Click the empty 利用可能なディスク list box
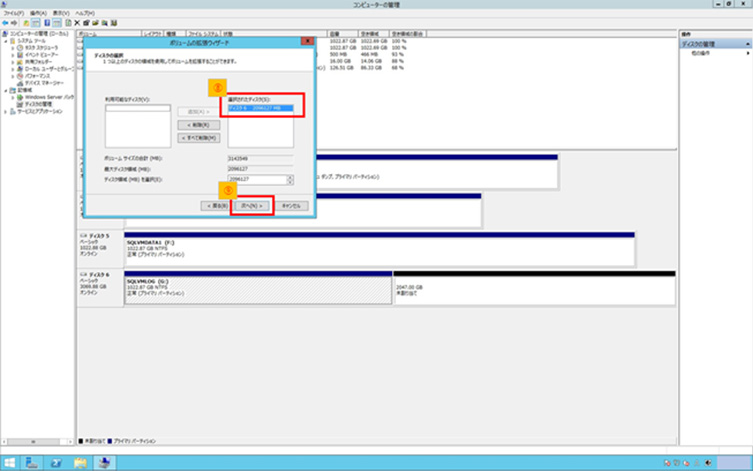 [138, 126]
